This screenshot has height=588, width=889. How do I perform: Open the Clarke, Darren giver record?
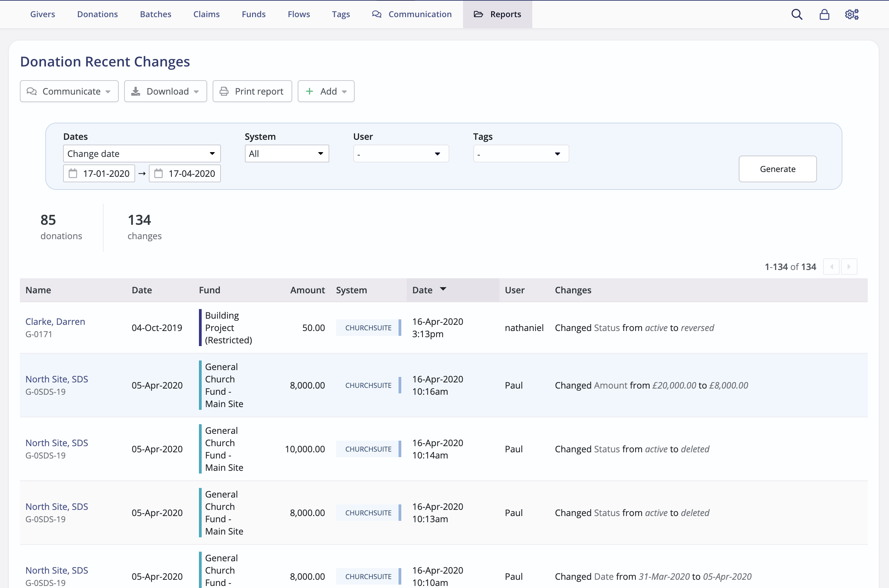click(x=55, y=321)
